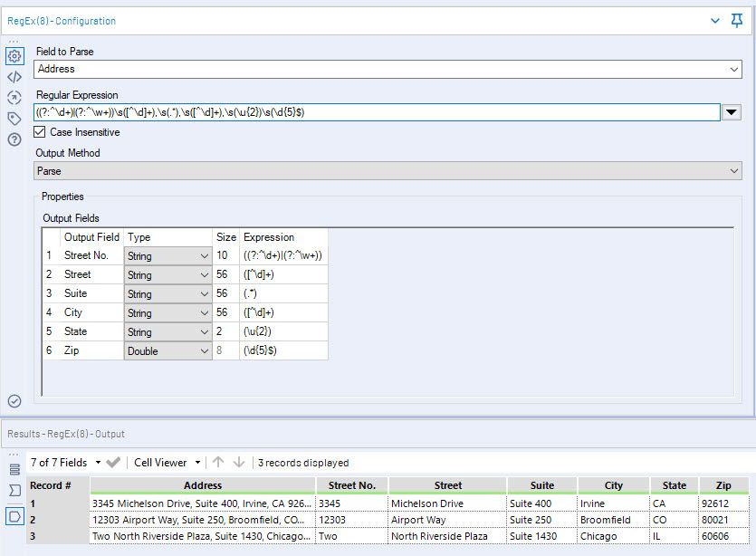Open the Configuration gear tab in sidebar
This screenshot has width=756, height=556.
tap(14, 56)
